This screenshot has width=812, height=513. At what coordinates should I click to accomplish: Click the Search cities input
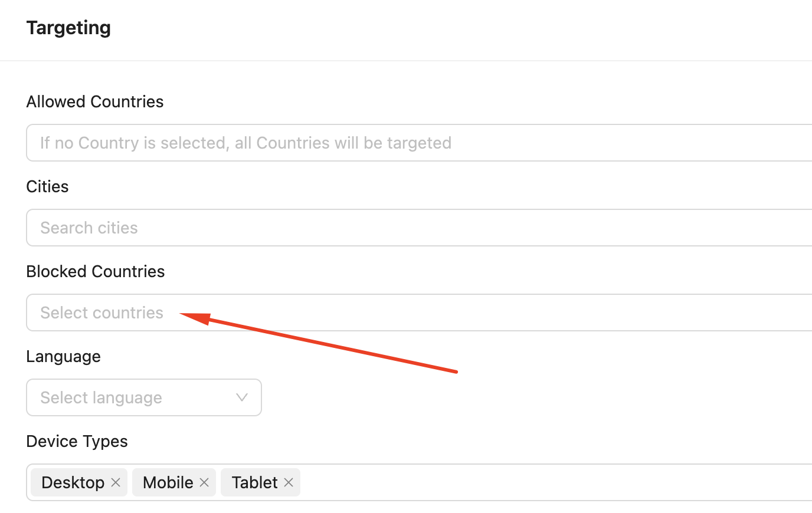coord(413,228)
